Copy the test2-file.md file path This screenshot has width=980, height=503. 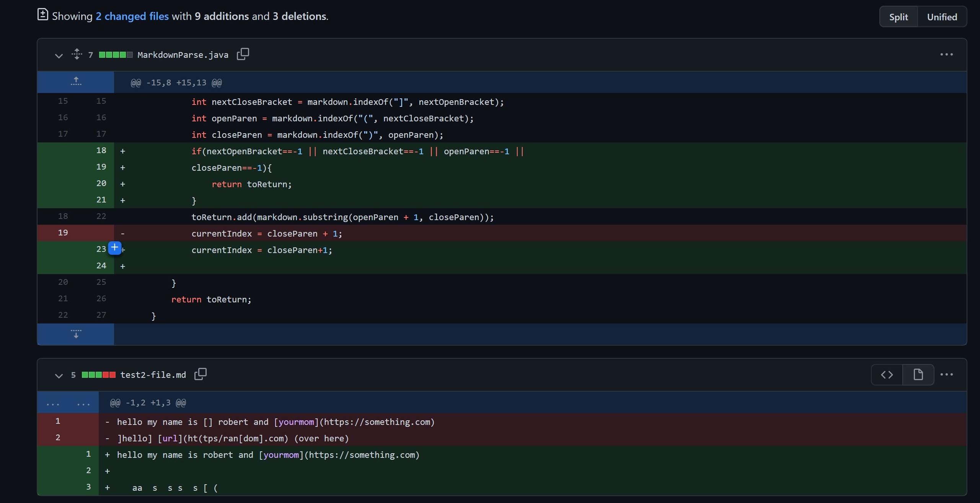[x=200, y=374]
